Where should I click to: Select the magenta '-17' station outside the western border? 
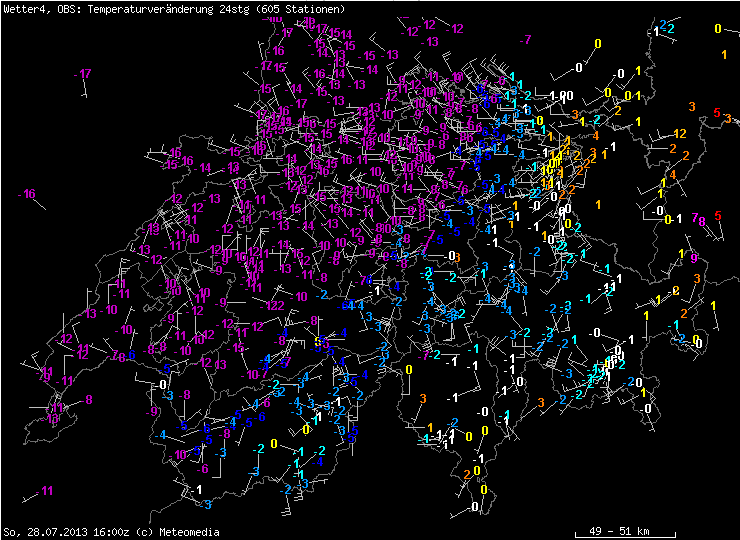(x=83, y=74)
